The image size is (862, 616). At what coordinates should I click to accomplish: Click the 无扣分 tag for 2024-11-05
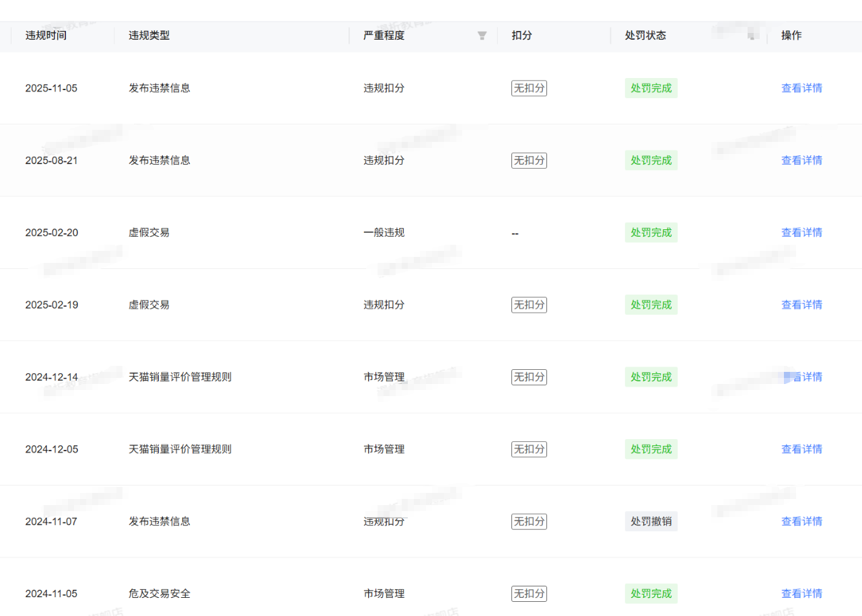click(x=529, y=594)
